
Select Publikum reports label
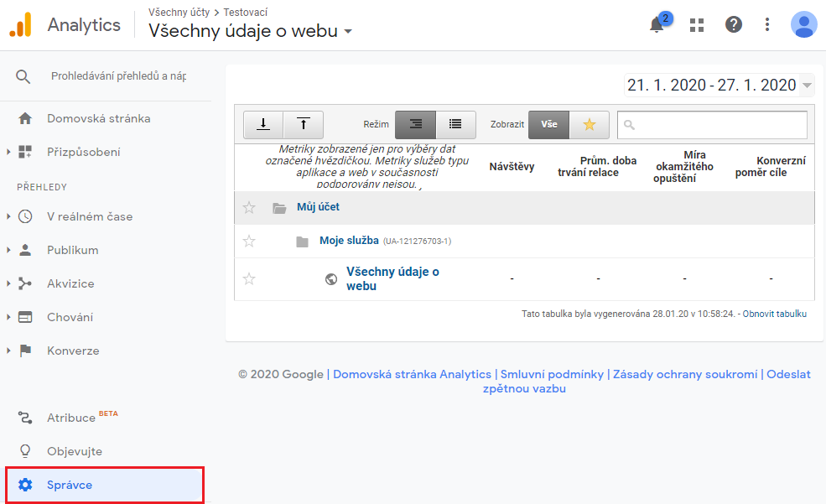73,250
